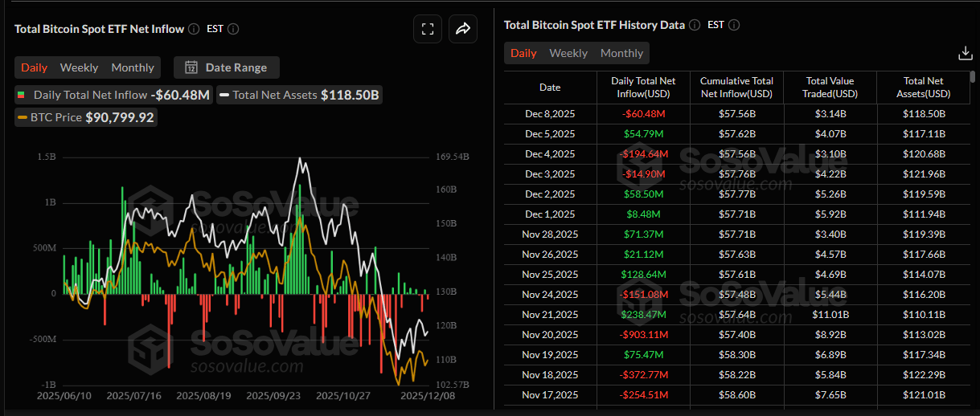
Task: Select the Nov 24,2025 date cell
Action: 550,295
